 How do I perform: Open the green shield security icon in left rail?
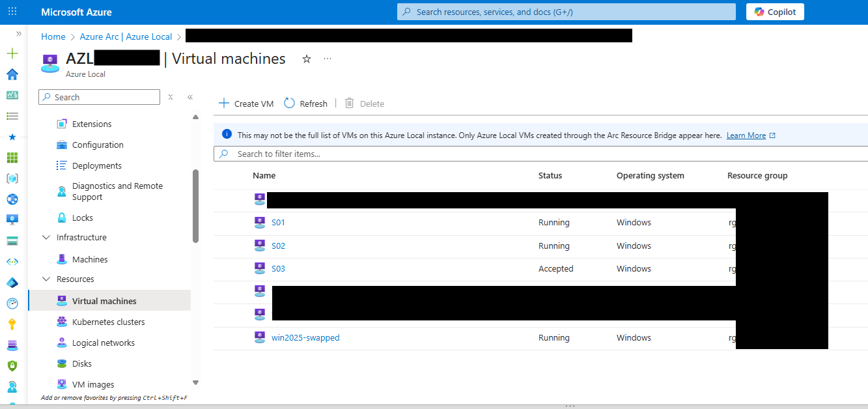[12, 365]
